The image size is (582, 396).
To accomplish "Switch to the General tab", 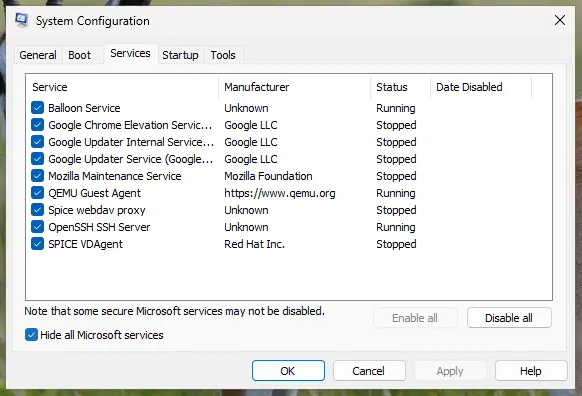I will (38, 55).
